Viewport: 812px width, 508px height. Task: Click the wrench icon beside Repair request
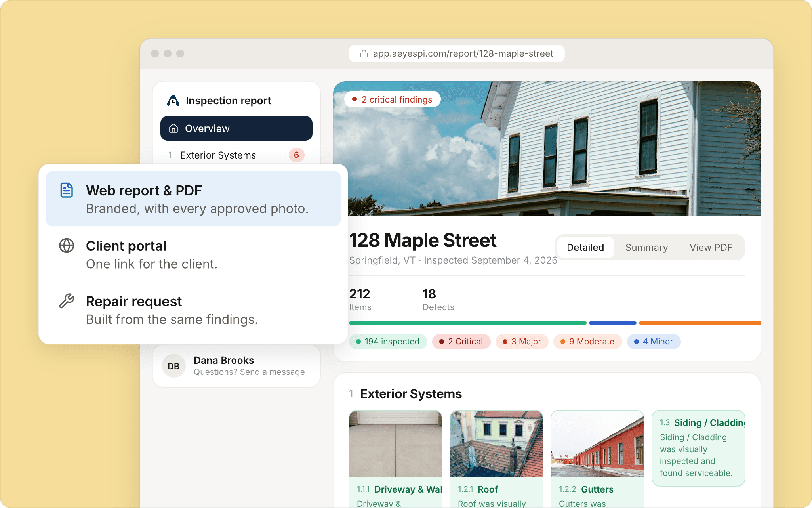pos(67,301)
